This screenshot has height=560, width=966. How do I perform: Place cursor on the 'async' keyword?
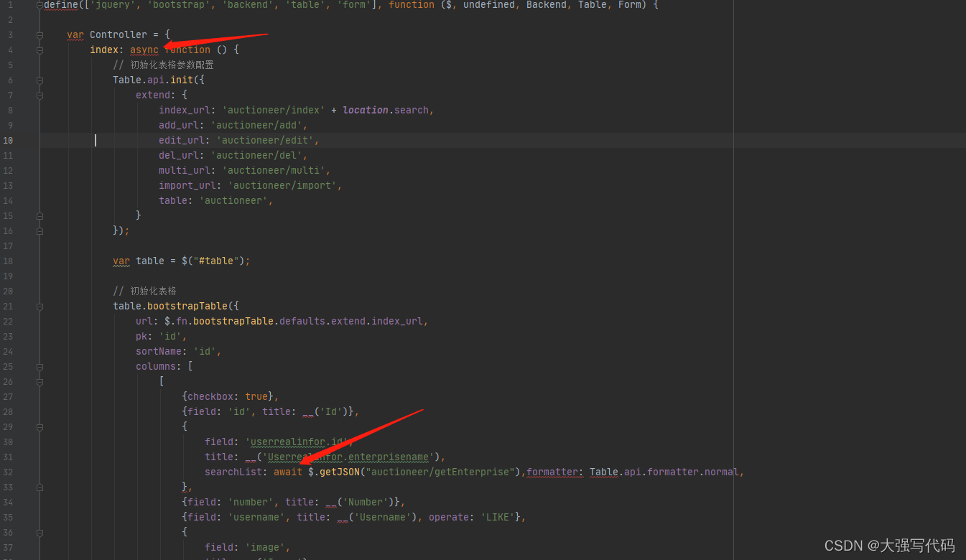(144, 50)
